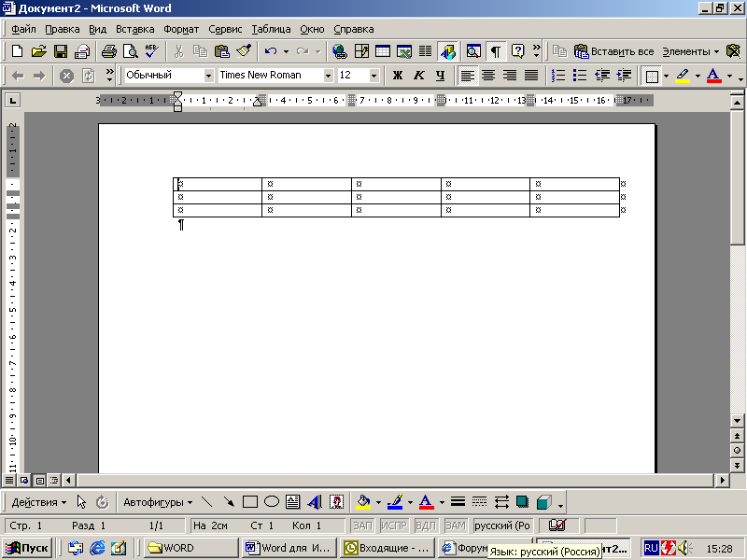Image resolution: width=747 pixels, height=560 pixels.
Task: Cut selection with the scissors icon
Action: [x=178, y=51]
